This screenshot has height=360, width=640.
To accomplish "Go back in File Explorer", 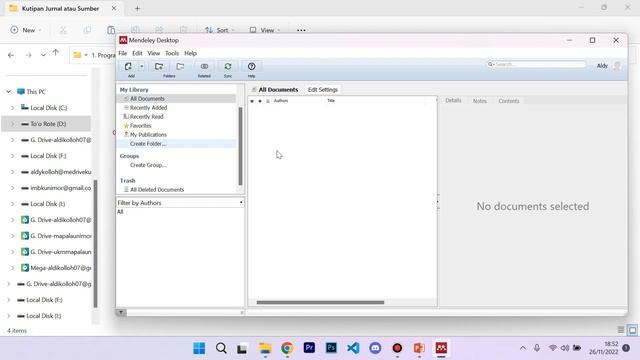I will pyautogui.click(x=11, y=55).
